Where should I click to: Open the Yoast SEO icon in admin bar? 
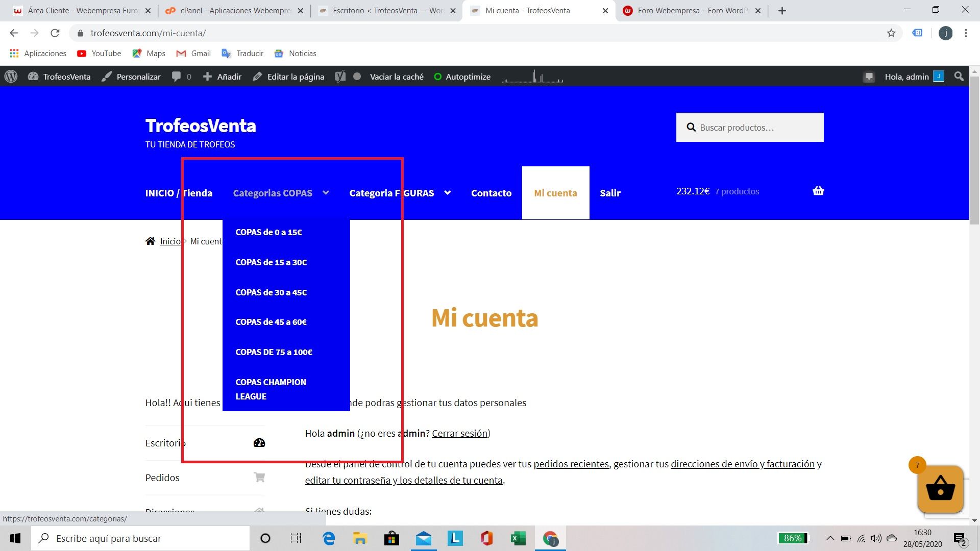coord(340,77)
